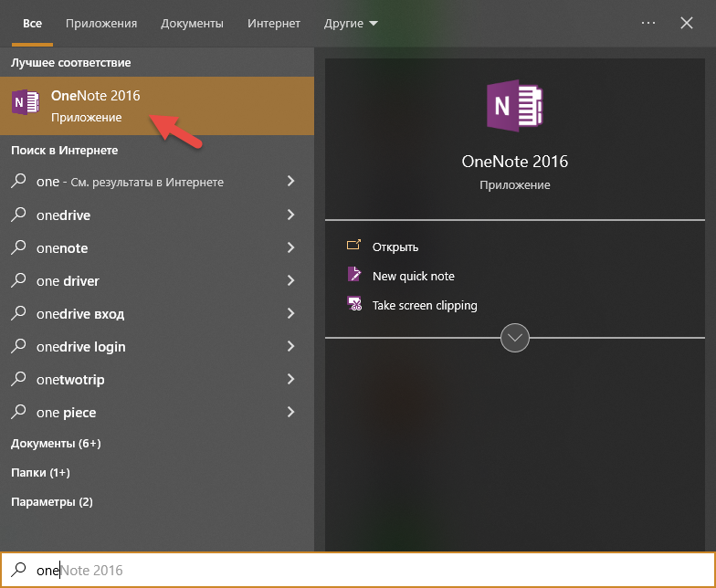Switch to the Интернет tab
Image resolution: width=716 pixels, height=588 pixels.
[274, 24]
